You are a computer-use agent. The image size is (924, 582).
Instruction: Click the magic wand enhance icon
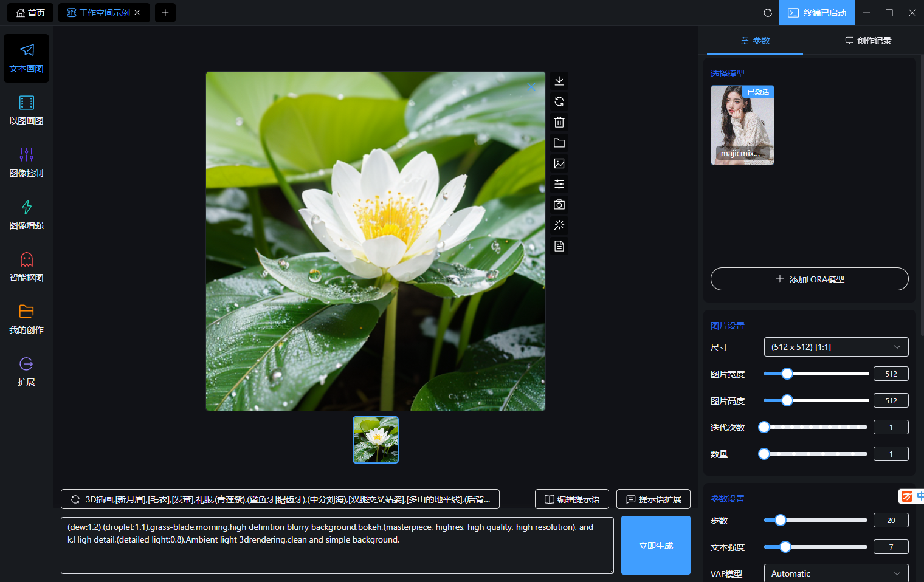tap(559, 225)
